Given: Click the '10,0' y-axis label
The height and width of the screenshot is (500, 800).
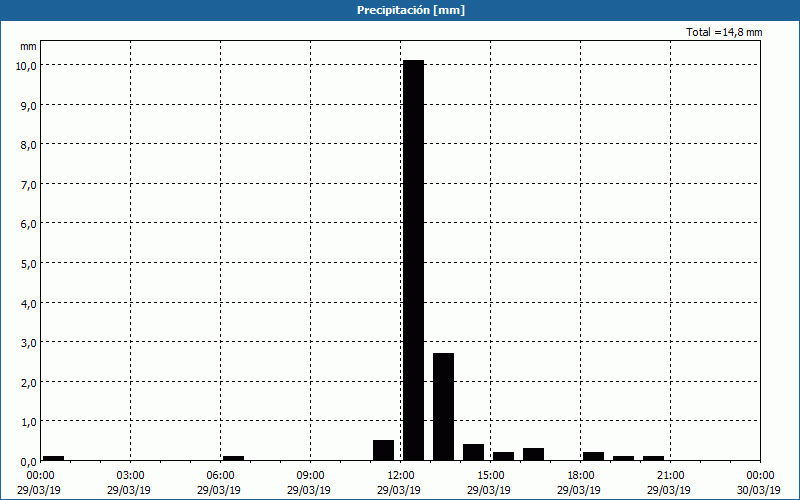Looking at the screenshot, I should [26, 66].
